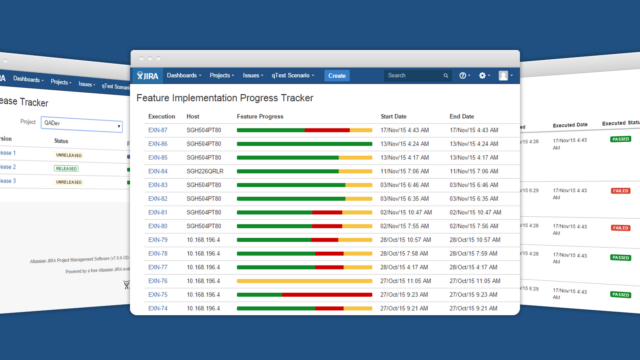Screen dimensions: 640x360
Task: Click the all-yellow progress bar of EXN-76
Action: (x=304, y=281)
